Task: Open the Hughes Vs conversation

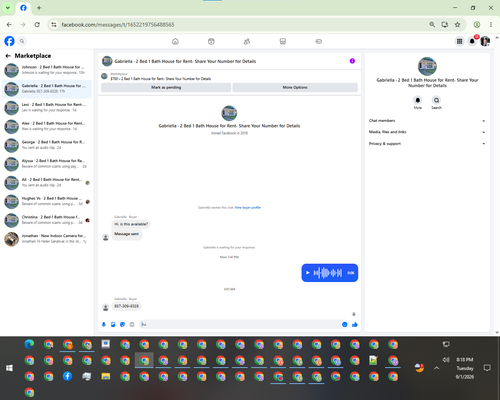Action: (x=47, y=201)
